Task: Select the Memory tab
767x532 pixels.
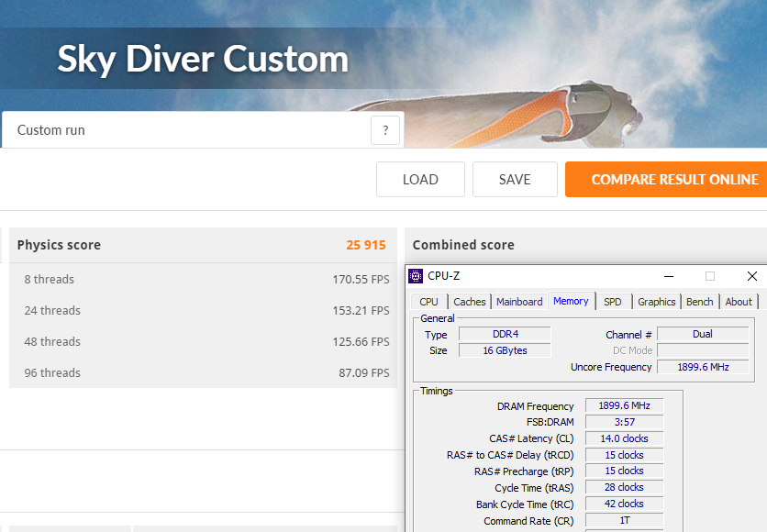Action: (x=571, y=301)
